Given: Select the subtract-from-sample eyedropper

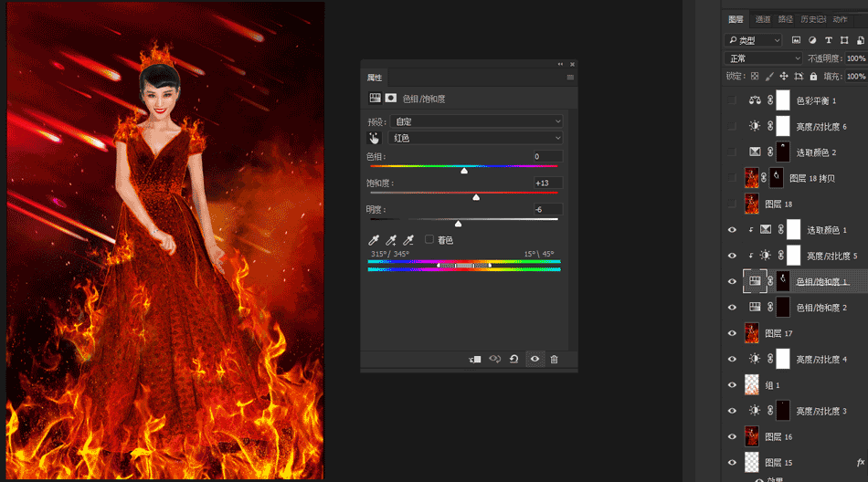Looking at the screenshot, I should 408,239.
